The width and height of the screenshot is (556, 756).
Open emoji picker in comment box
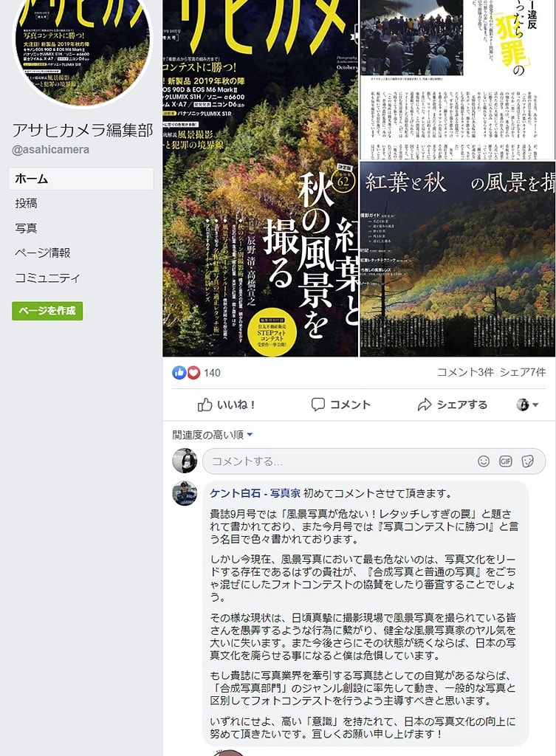point(483,461)
